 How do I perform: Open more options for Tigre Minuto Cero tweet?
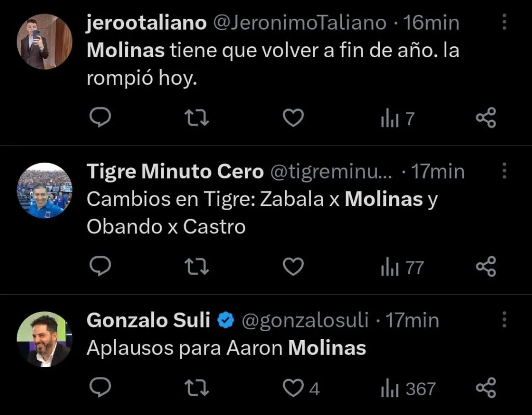coord(503,171)
